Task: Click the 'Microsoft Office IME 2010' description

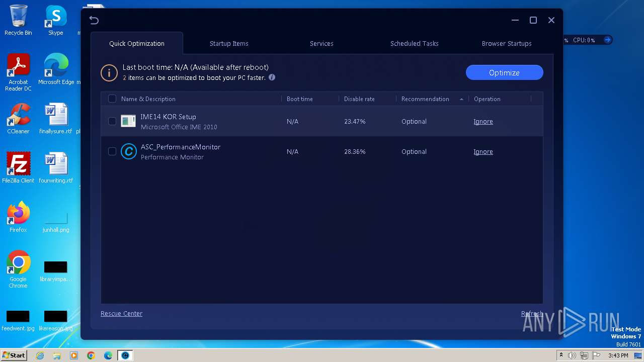Action: pyautogui.click(x=179, y=127)
